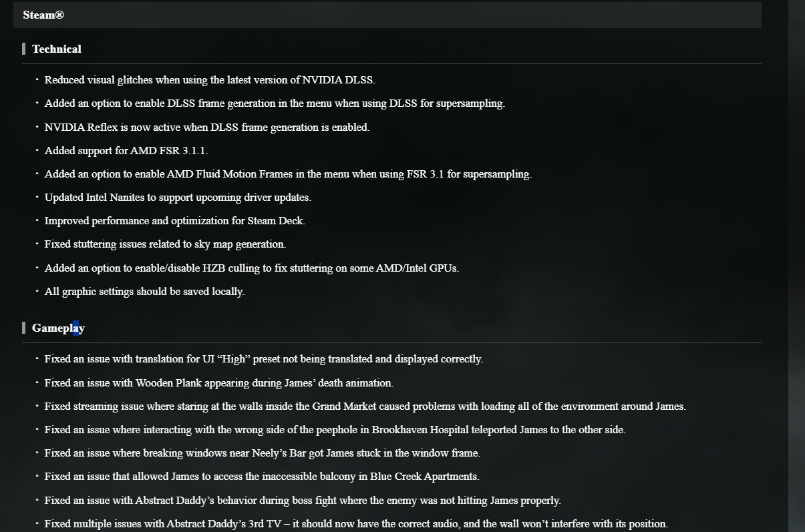This screenshot has height=532, width=805.
Task: Click the AMD Fluid Motion Frames line
Action: (x=288, y=174)
